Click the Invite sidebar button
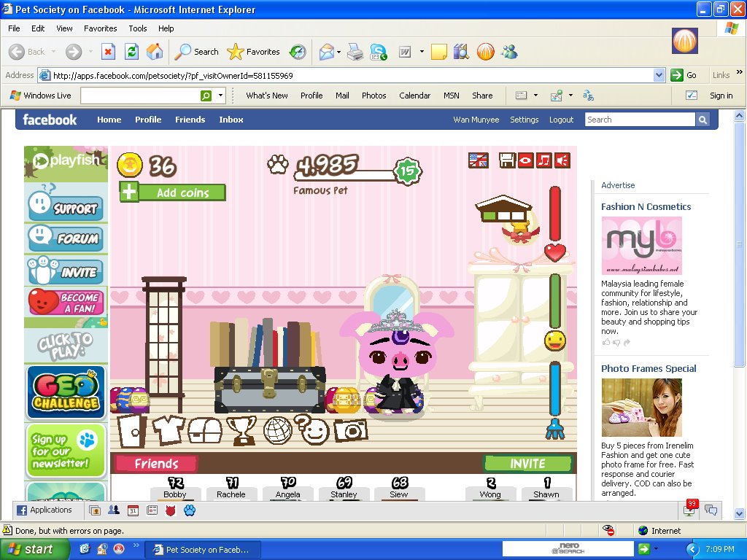This screenshot has width=747, height=560. point(66,271)
